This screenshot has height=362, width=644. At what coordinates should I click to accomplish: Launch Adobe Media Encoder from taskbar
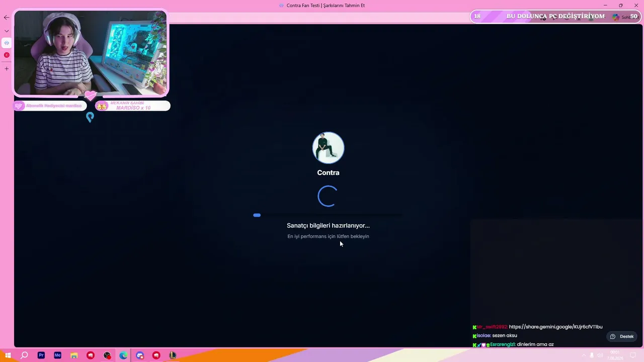point(57,355)
